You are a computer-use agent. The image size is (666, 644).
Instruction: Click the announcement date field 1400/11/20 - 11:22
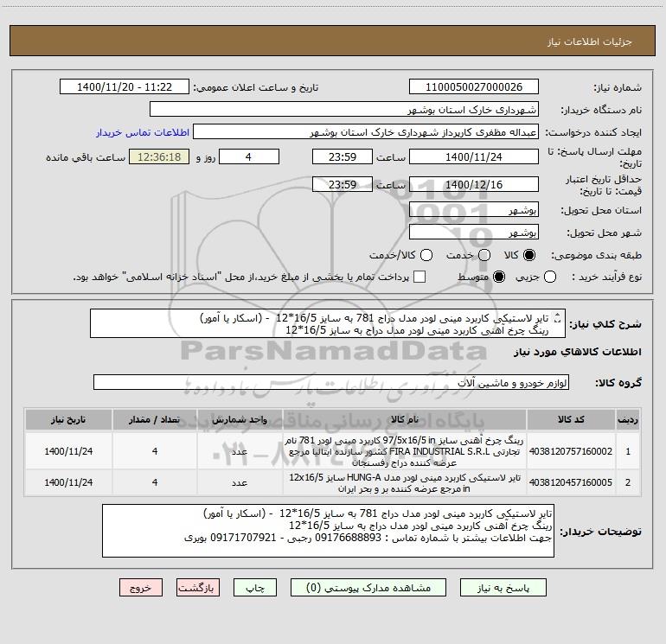[x=125, y=87]
